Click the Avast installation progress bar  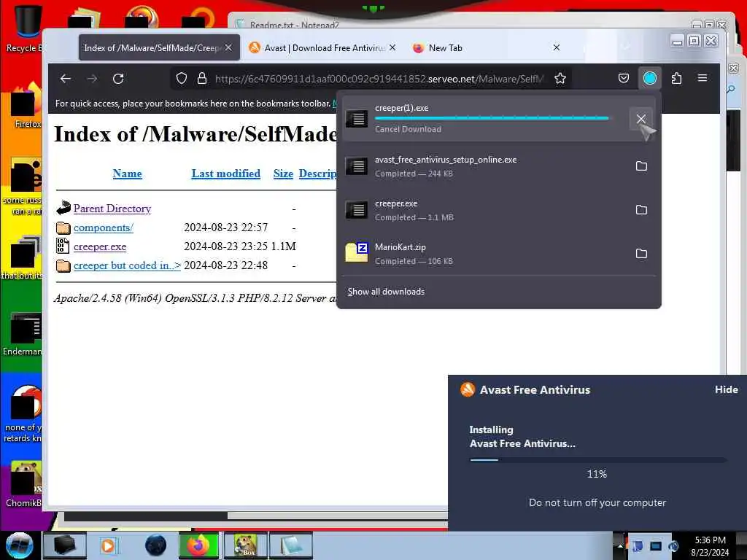598,460
